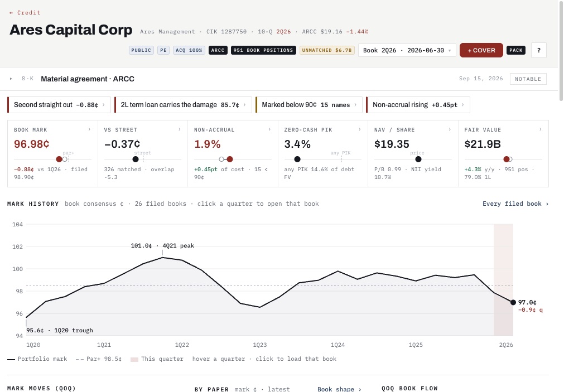Click the Par+ 98.5¢ legend entry
This screenshot has width=564, height=392.
(x=99, y=359)
